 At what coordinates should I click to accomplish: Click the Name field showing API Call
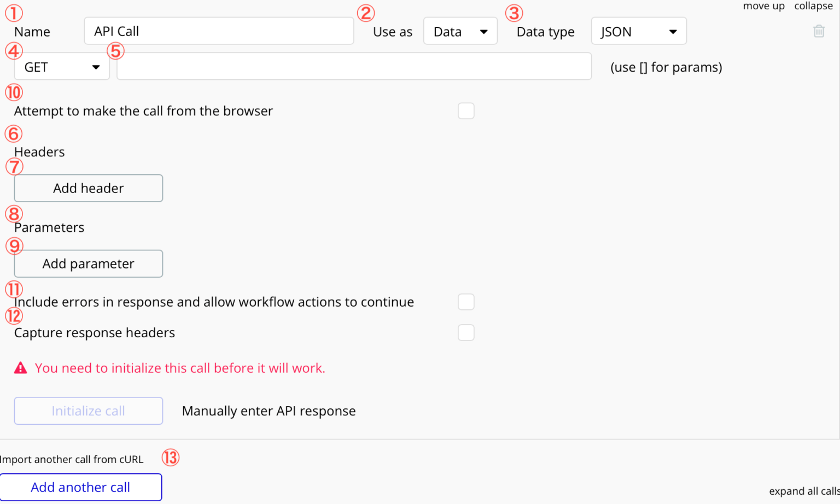219,31
